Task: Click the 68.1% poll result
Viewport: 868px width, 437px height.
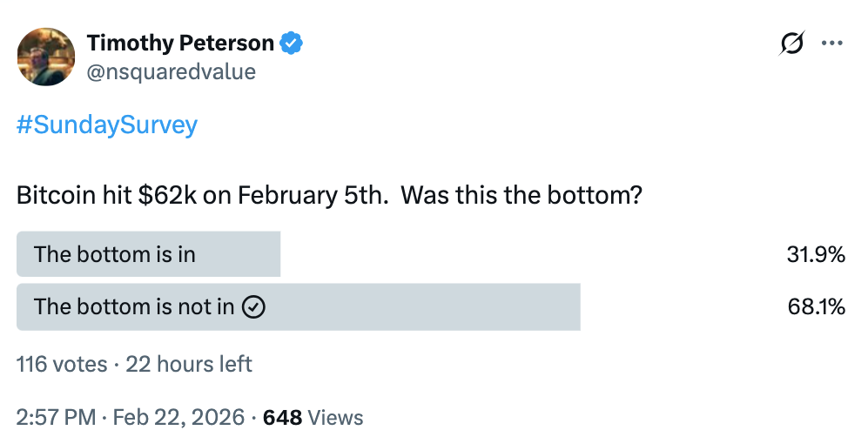Action: click(x=815, y=306)
